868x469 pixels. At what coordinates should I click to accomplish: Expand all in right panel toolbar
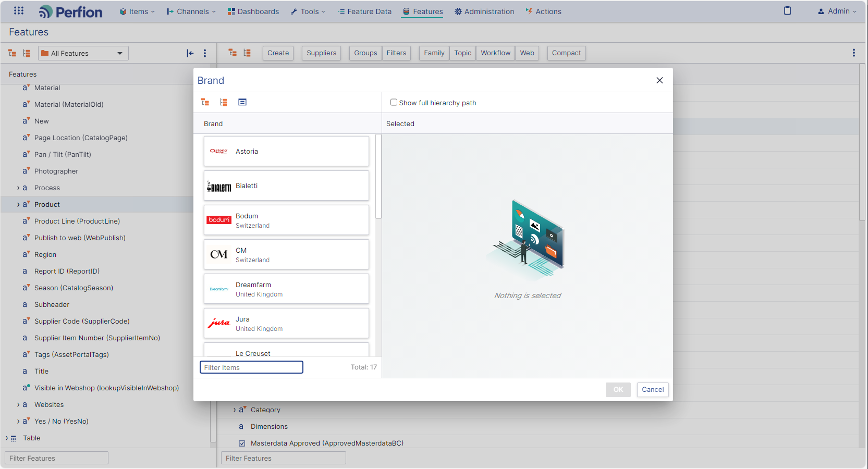tap(233, 53)
